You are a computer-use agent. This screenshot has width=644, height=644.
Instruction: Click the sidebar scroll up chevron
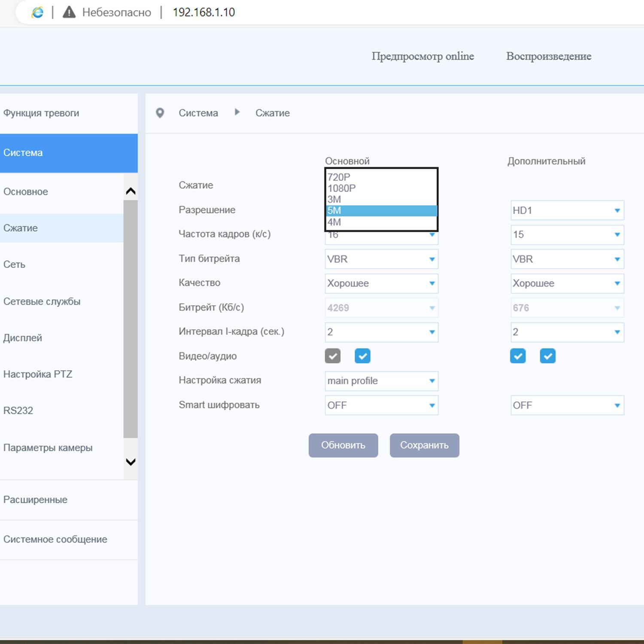pos(131,191)
